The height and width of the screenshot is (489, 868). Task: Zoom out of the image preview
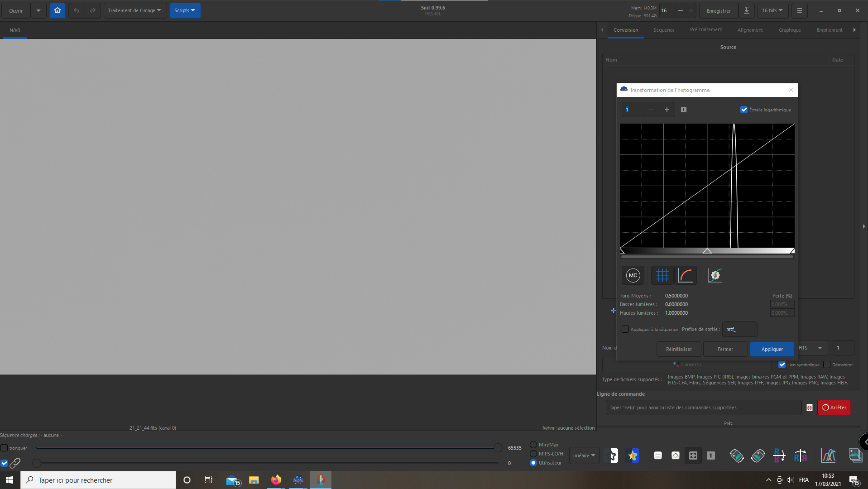point(658,455)
